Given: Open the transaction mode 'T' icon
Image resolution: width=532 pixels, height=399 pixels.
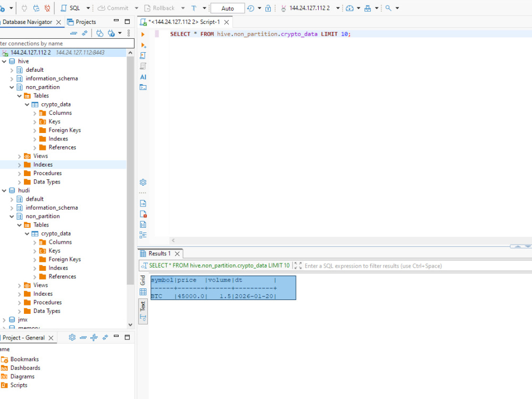Looking at the screenshot, I should [194, 8].
